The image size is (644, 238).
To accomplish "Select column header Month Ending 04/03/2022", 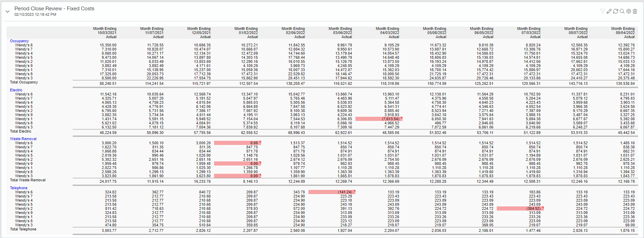I will point(387,33).
